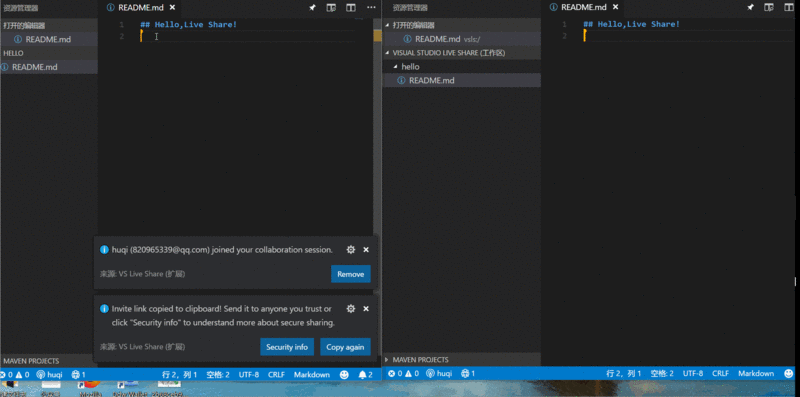Change language mode Markdown in left status bar

pyautogui.click(x=312, y=375)
